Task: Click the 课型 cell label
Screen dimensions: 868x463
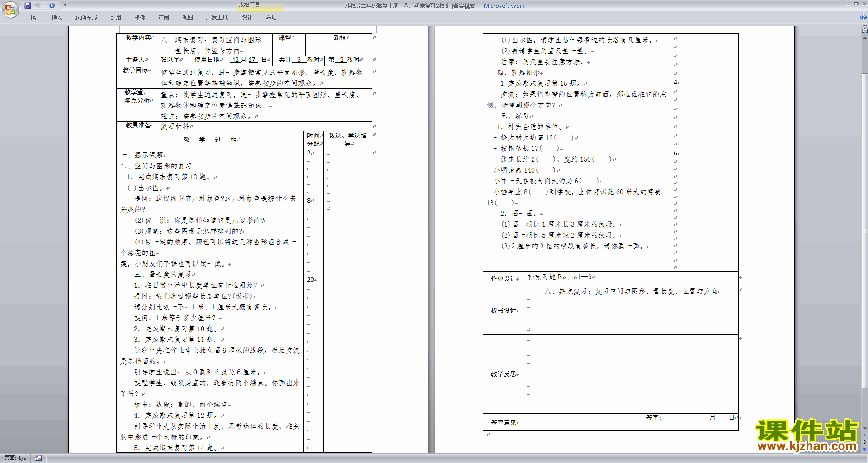Action: coord(285,37)
